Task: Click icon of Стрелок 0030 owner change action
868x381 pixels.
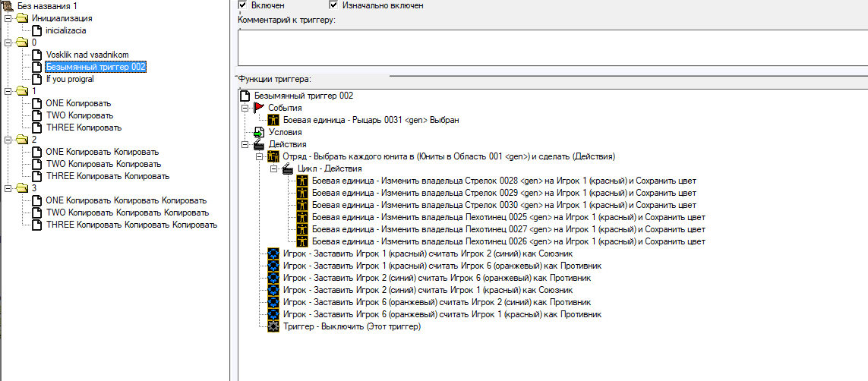Action: tap(303, 205)
